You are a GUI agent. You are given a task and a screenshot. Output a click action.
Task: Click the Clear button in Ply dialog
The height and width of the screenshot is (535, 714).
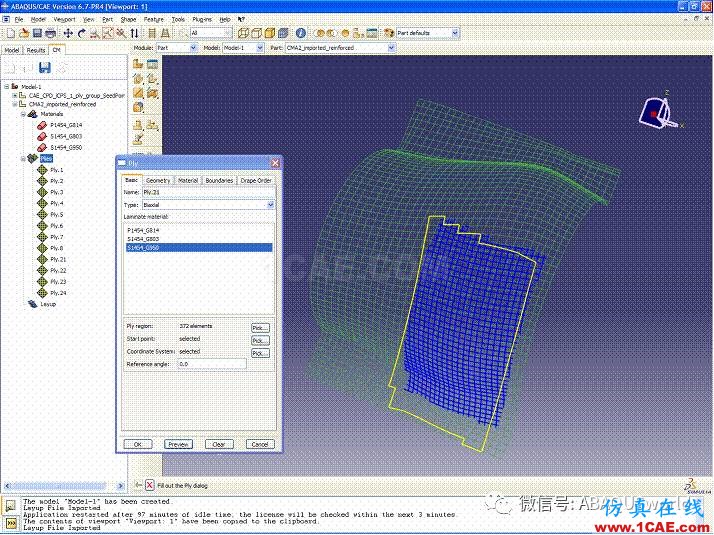click(x=219, y=444)
